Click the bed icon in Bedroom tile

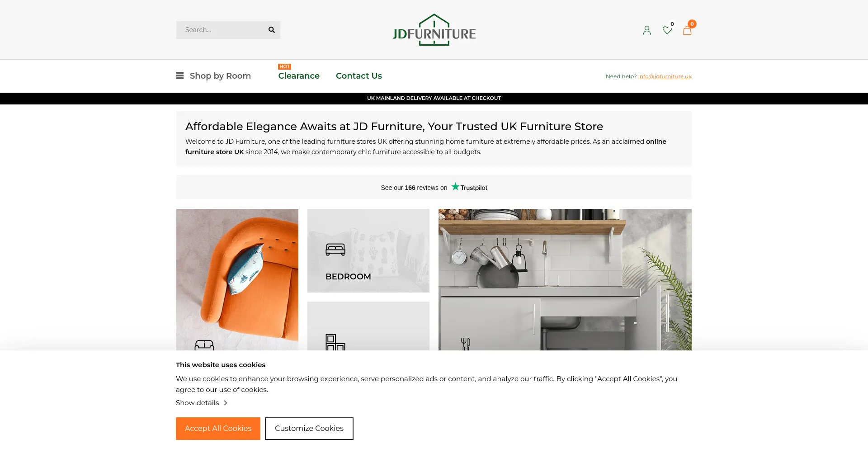pyautogui.click(x=335, y=250)
